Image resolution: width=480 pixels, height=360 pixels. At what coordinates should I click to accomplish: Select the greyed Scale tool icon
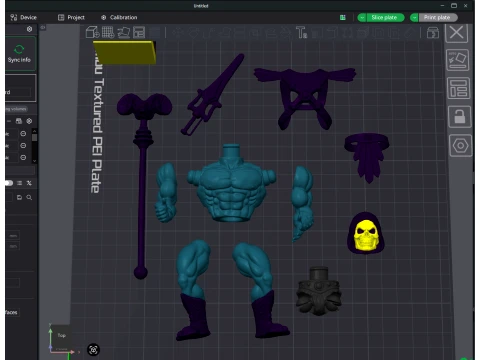[x=209, y=33]
